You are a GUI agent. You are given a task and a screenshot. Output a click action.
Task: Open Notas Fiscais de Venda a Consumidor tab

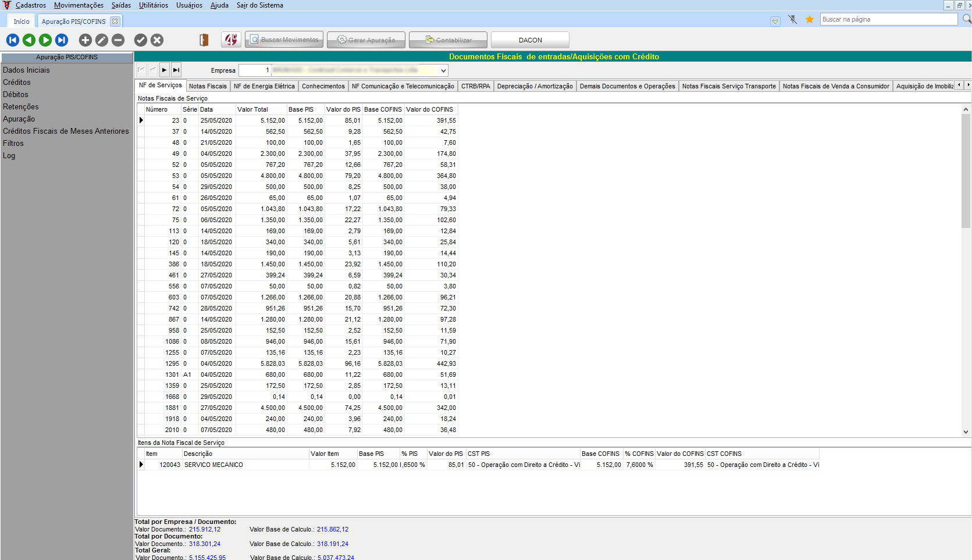pyautogui.click(x=836, y=86)
